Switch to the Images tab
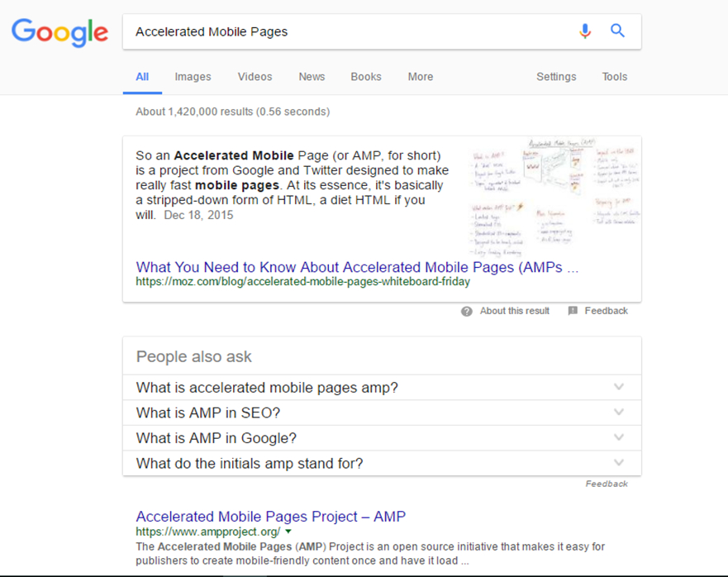 point(193,77)
